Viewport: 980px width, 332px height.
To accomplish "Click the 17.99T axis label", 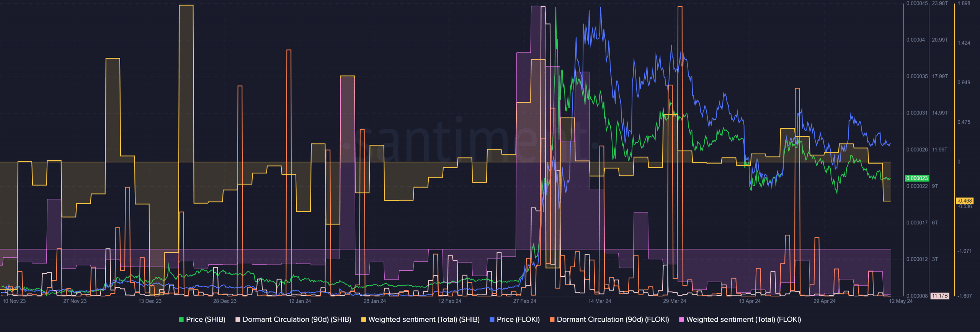I will click(940, 77).
